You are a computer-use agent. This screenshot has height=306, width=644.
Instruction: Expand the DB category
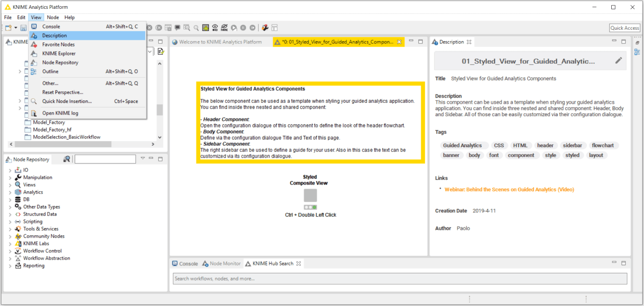pos(10,199)
